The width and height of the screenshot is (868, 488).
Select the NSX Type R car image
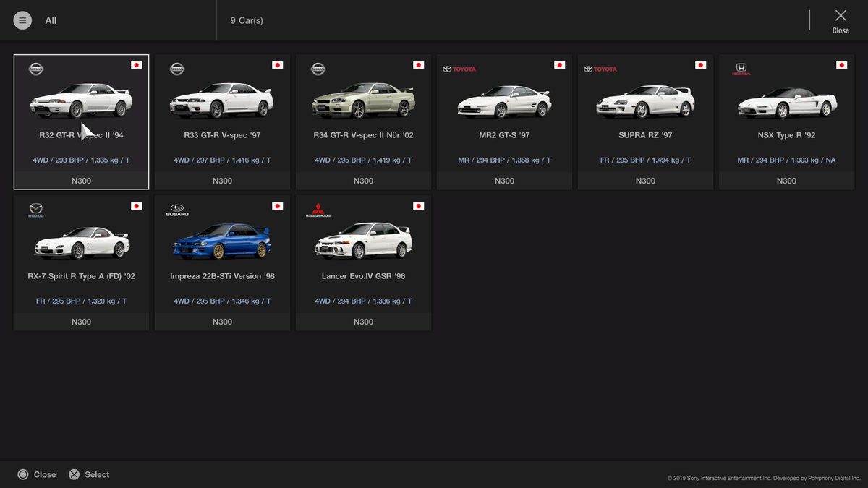[x=787, y=102]
